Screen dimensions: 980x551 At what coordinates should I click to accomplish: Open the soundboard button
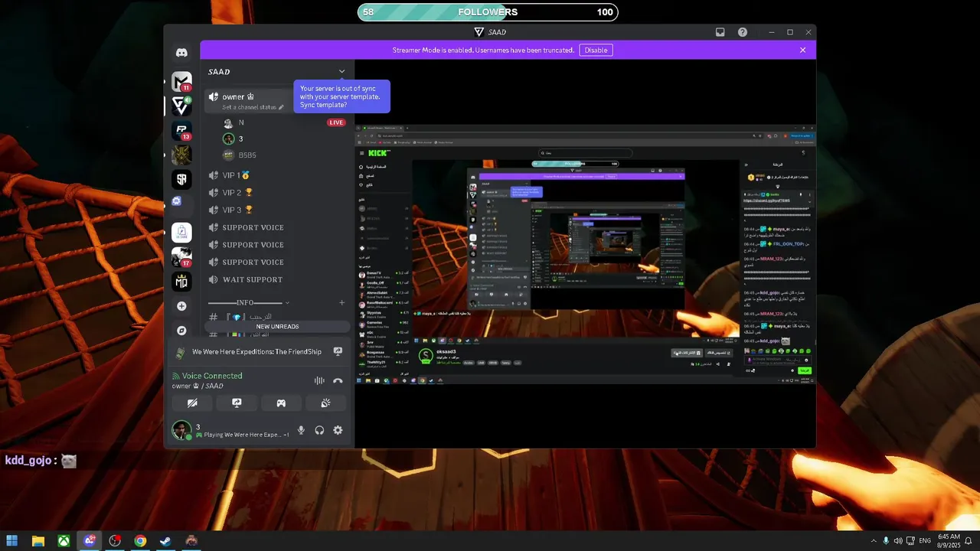325,403
